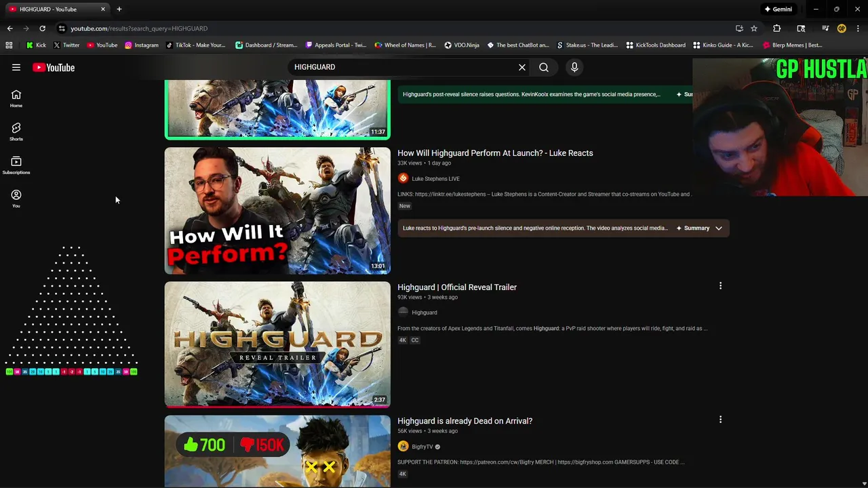Visit the BigfryTV channel
The height and width of the screenshot is (488, 868).
(422, 447)
